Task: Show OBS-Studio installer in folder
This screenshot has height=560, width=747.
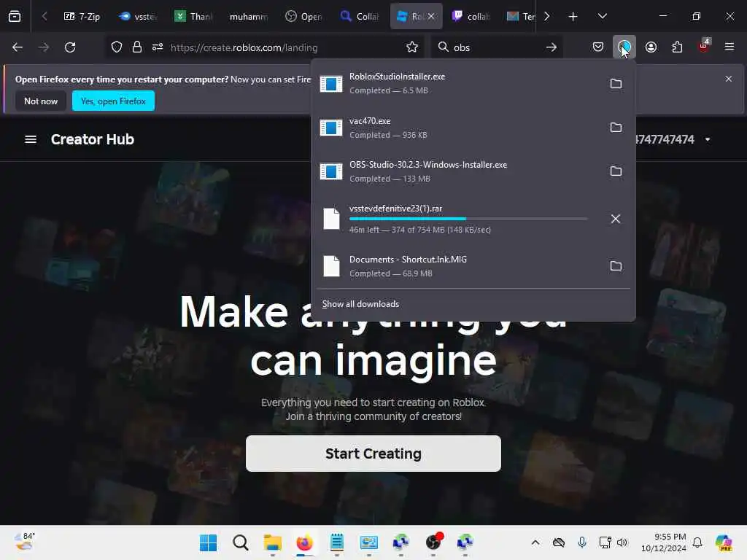Action: 616,171
